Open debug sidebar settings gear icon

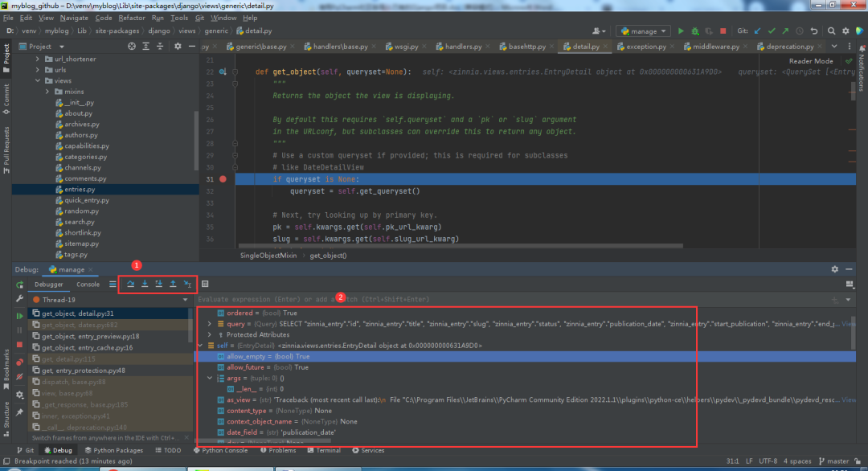(x=20, y=395)
